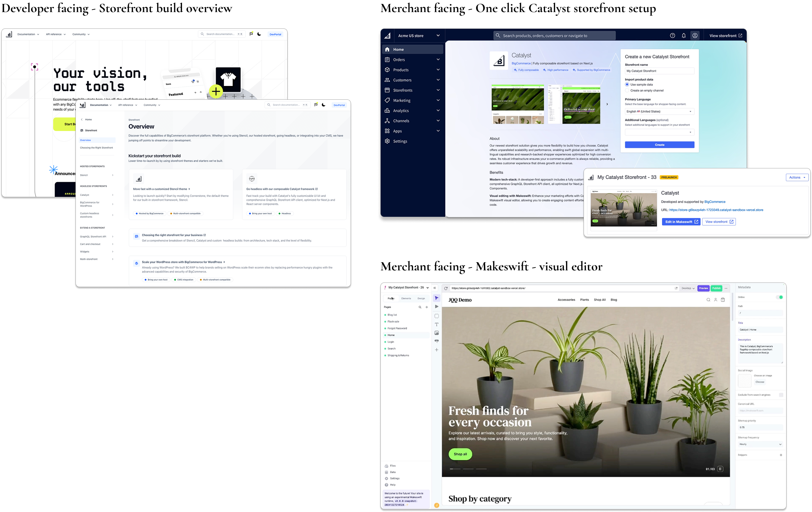Open notifications bell in BigCommerce admin header
Screen dimensions: 812x512
coord(684,35)
